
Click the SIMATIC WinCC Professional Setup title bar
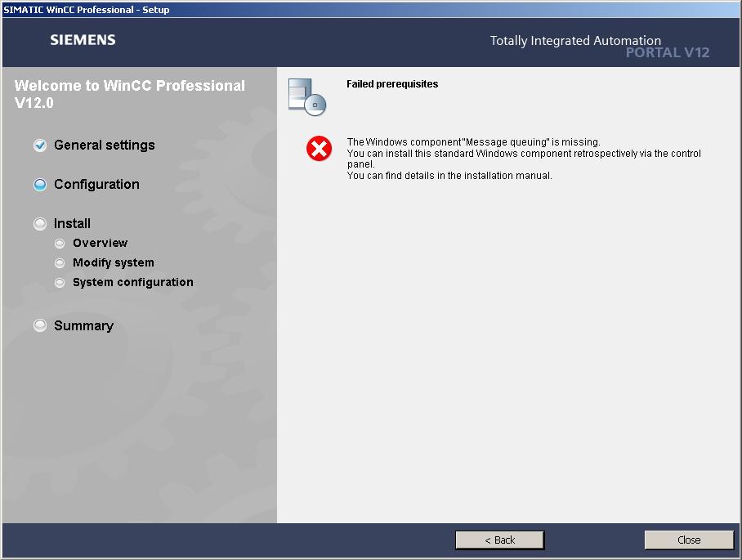tap(371, 10)
